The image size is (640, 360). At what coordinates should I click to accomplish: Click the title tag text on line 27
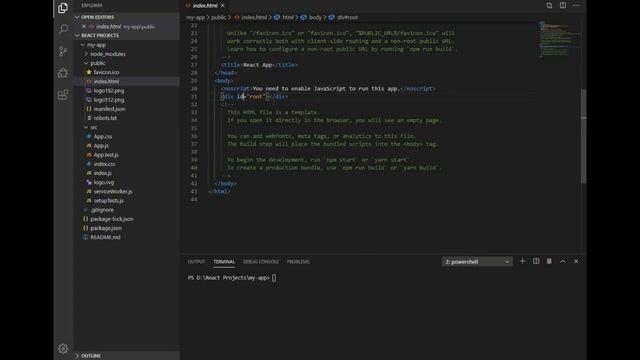pyautogui.click(x=259, y=65)
